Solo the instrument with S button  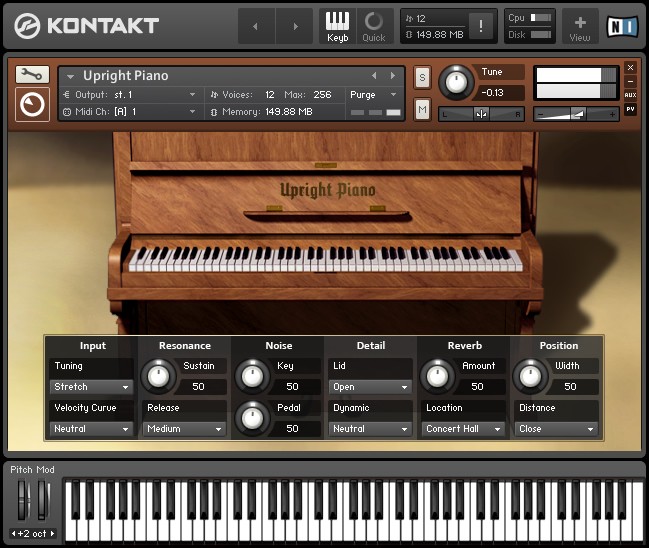(422, 77)
